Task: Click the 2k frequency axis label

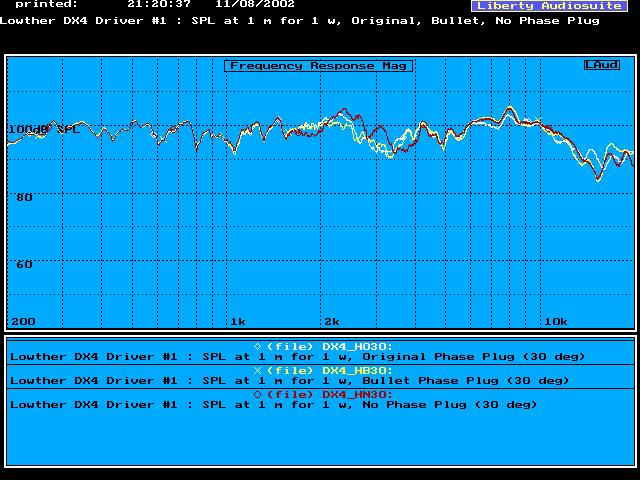Action: 332,322
